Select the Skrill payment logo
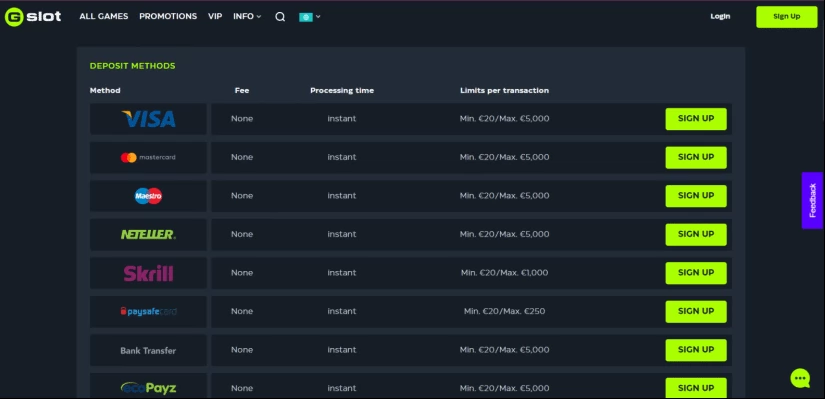The height and width of the screenshot is (399, 825). [x=148, y=273]
